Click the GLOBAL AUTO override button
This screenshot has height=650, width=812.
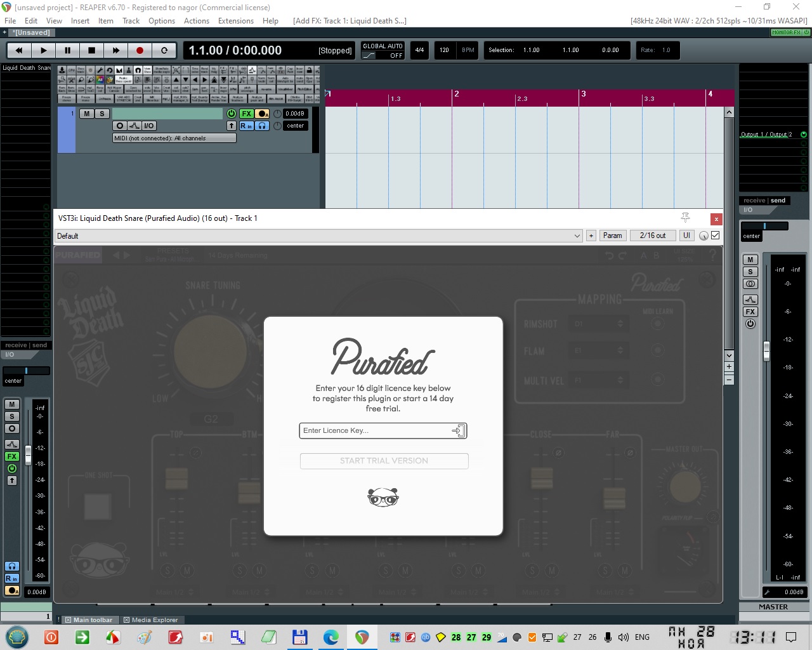pos(383,51)
